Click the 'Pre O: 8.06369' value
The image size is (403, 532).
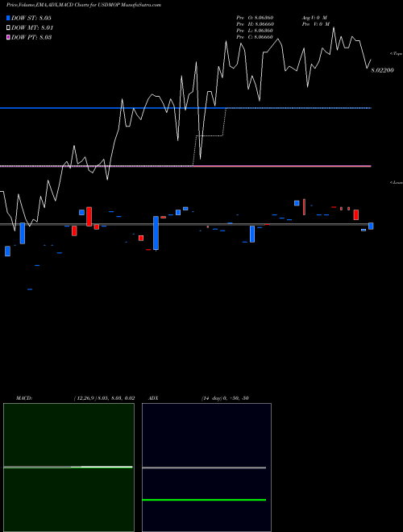(x=255, y=17)
